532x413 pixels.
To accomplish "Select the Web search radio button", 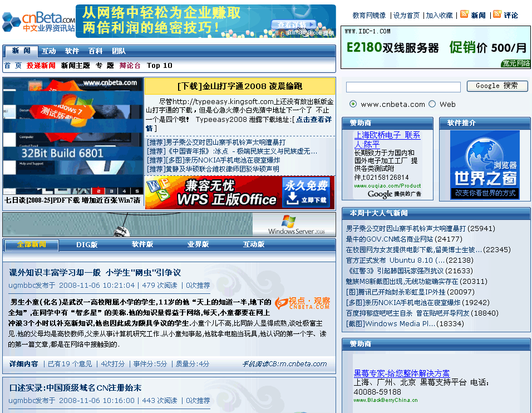I will (x=432, y=104).
